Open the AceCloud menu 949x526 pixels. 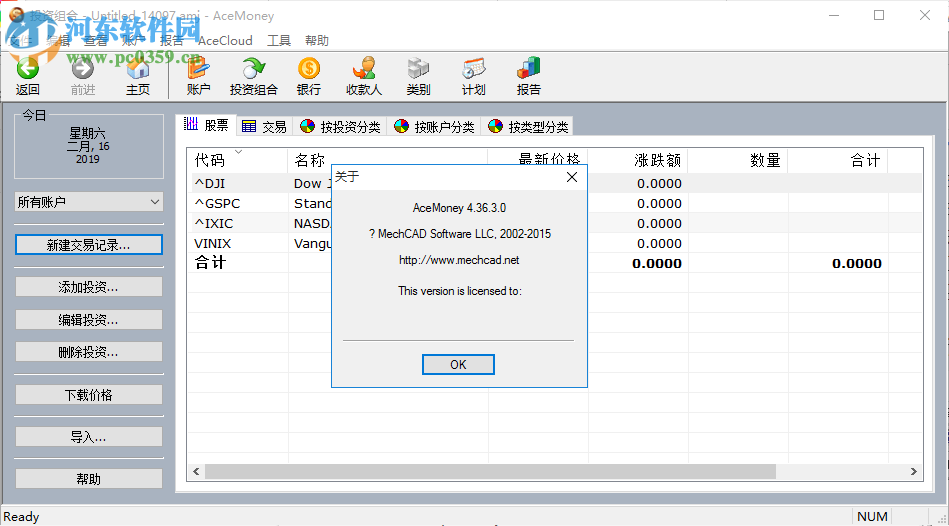(225, 41)
